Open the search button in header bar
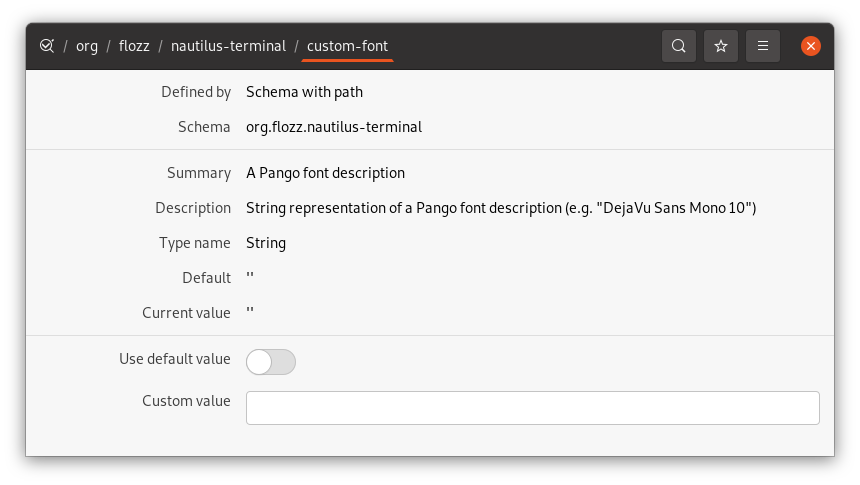This screenshot has width=860, height=485. [679, 46]
